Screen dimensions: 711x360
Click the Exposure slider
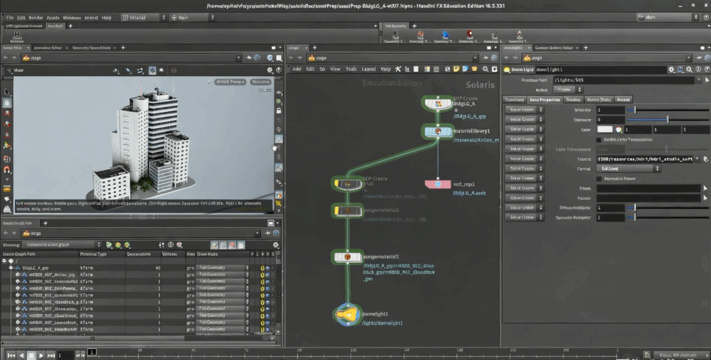(667, 120)
